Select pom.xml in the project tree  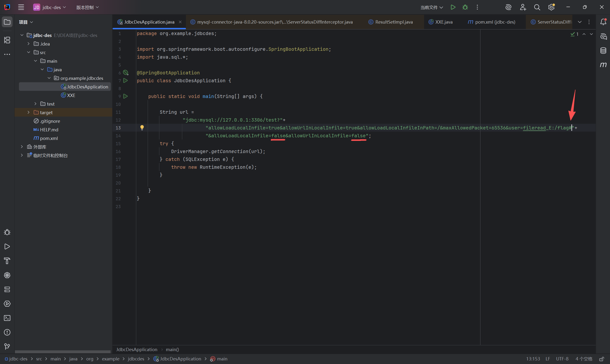(x=49, y=138)
